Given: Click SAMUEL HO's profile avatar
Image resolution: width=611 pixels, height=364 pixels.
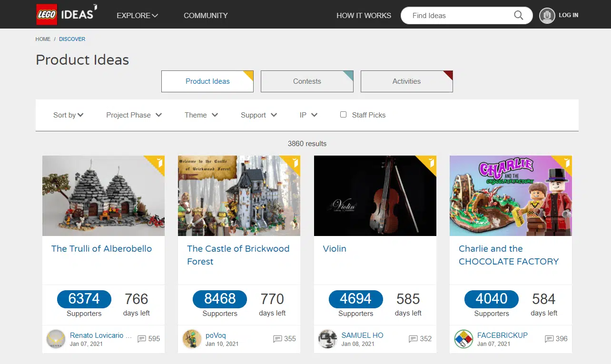Looking at the screenshot, I should point(327,339).
